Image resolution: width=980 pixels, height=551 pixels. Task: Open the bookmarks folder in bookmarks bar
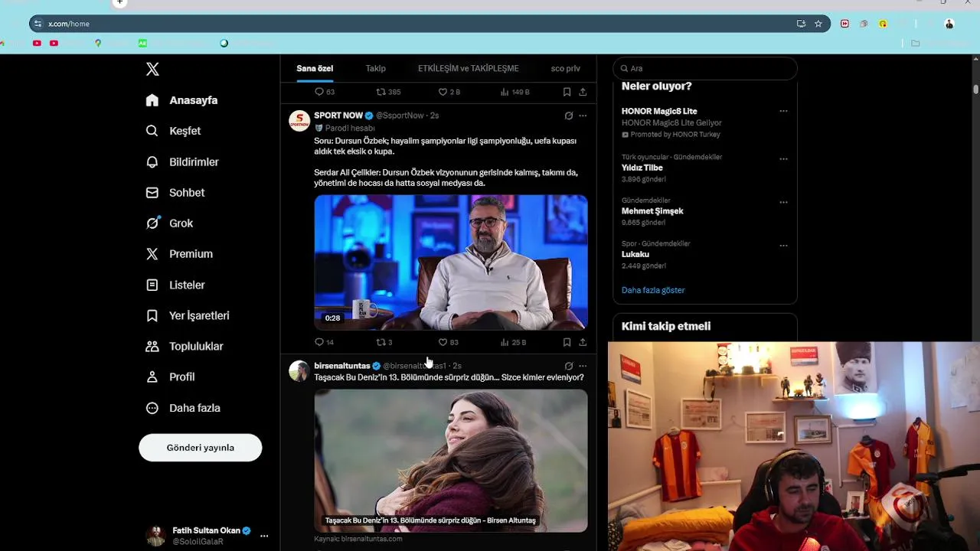915,44
